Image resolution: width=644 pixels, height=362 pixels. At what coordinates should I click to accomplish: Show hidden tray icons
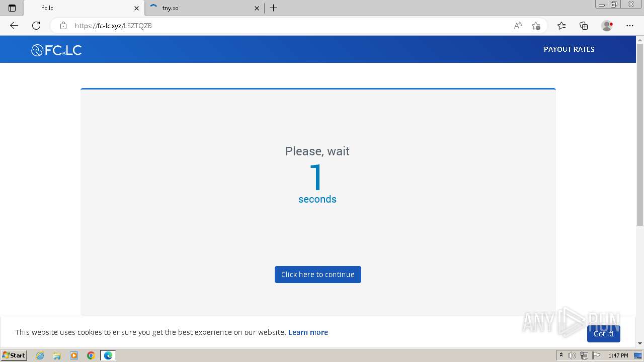[x=561, y=355]
